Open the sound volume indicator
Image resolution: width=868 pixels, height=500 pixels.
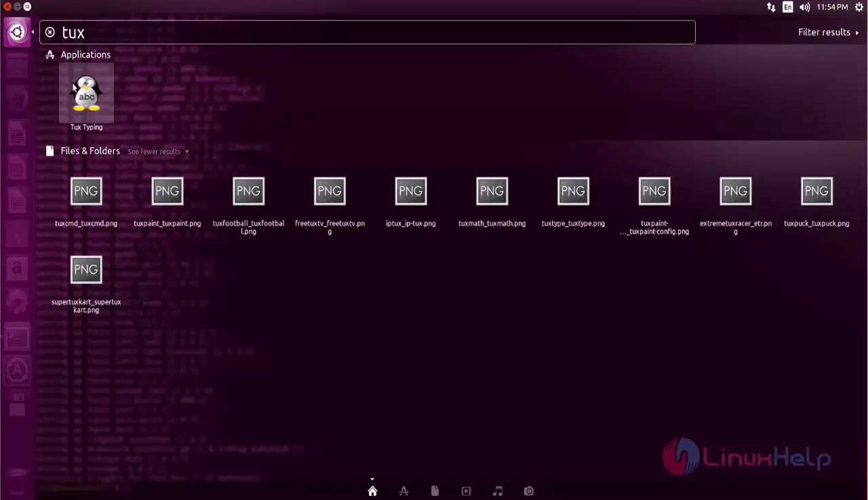pyautogui.click(x=805, y=7)
